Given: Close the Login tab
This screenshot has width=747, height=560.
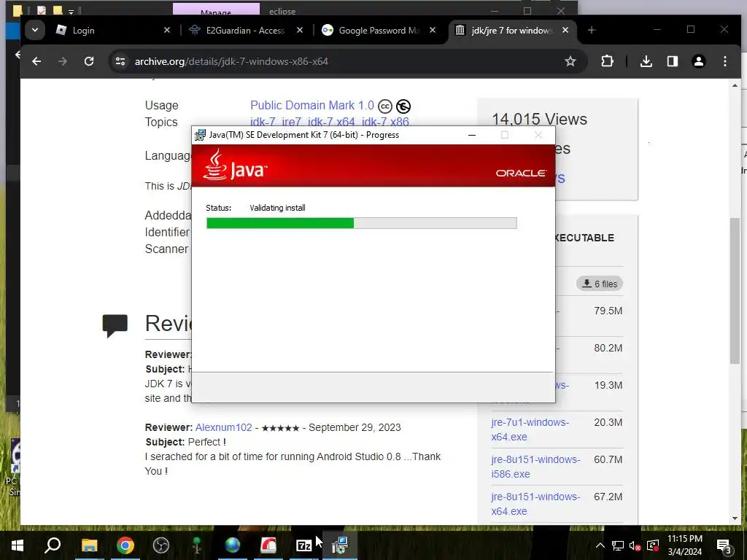Looking at the screenshot, I should tap(167, 30).
